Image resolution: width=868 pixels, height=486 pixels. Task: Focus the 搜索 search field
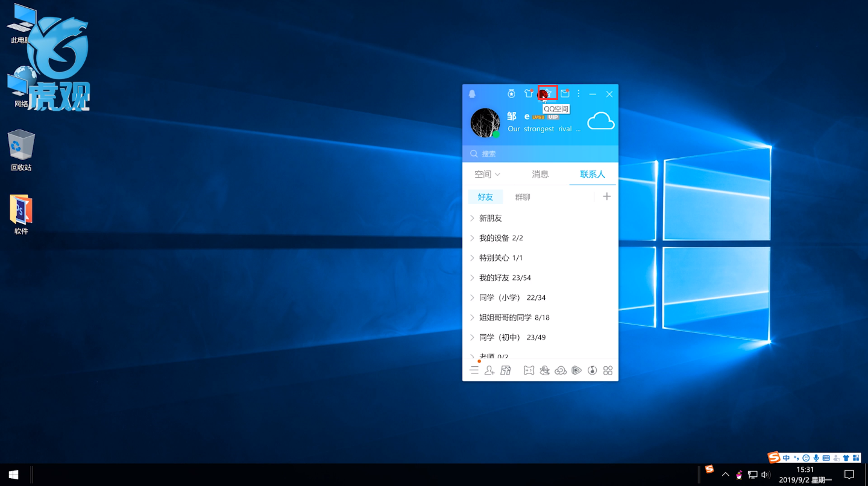pos(540,154)
